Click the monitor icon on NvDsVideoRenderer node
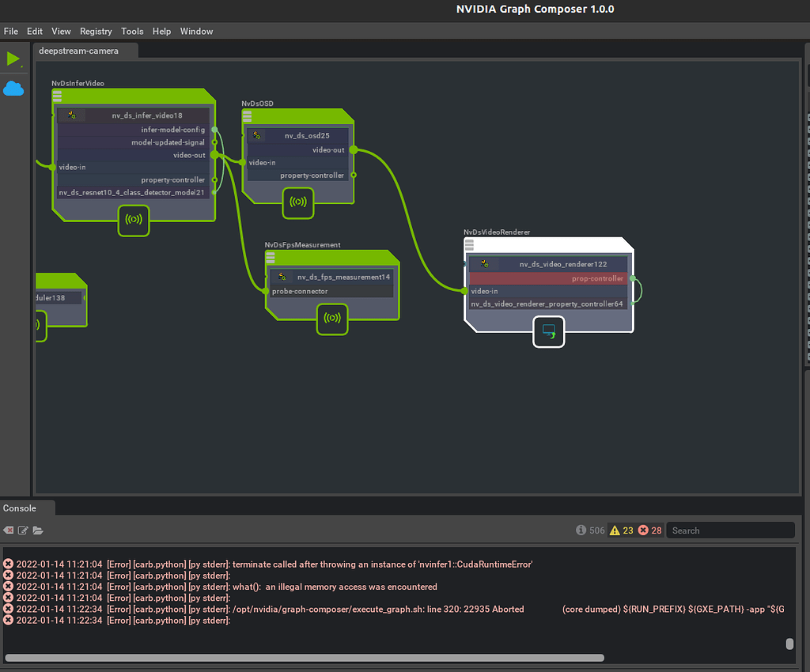810x672 pixels. pyautogui.click(x=548, y=332)
